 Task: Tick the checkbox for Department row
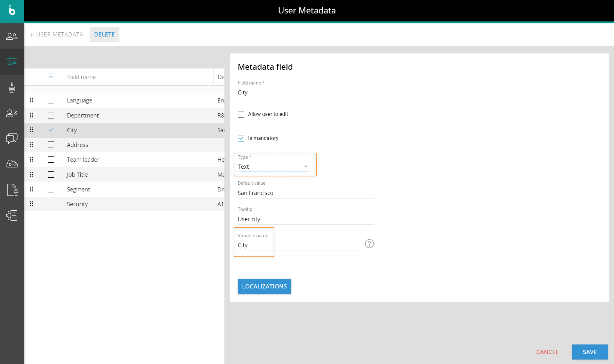point(51,115)
